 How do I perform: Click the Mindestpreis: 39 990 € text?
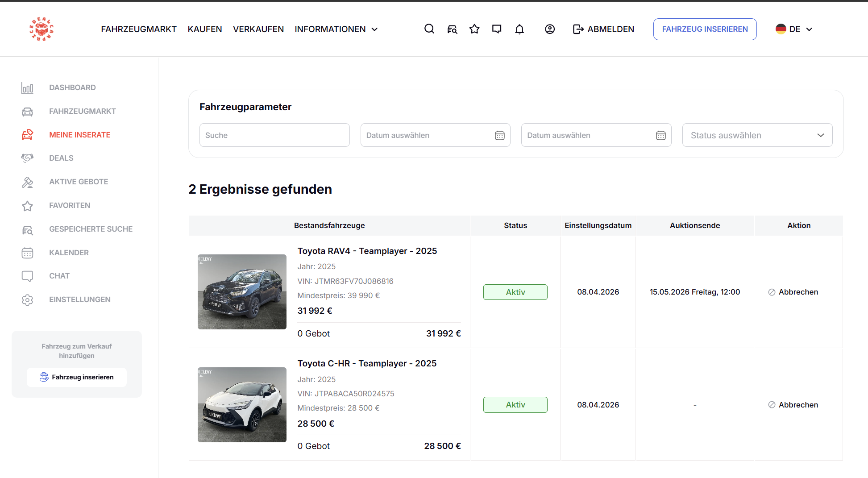[339, 295]
